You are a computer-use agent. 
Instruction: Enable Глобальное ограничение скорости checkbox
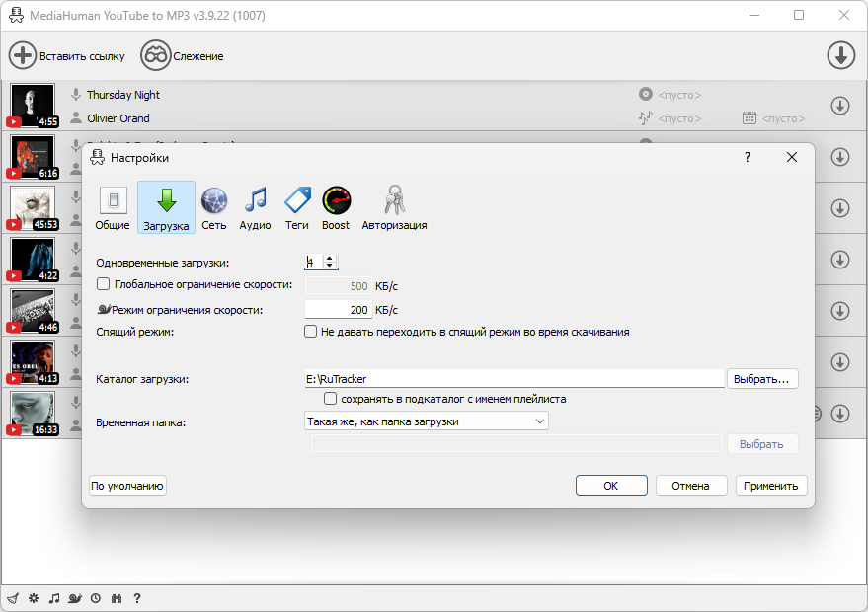coord(103,284)
